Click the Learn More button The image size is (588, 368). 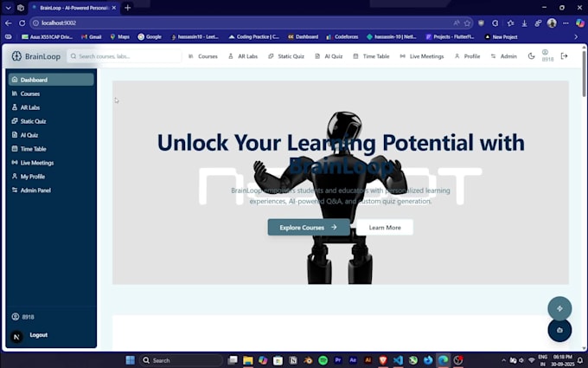tap(385, 228)
